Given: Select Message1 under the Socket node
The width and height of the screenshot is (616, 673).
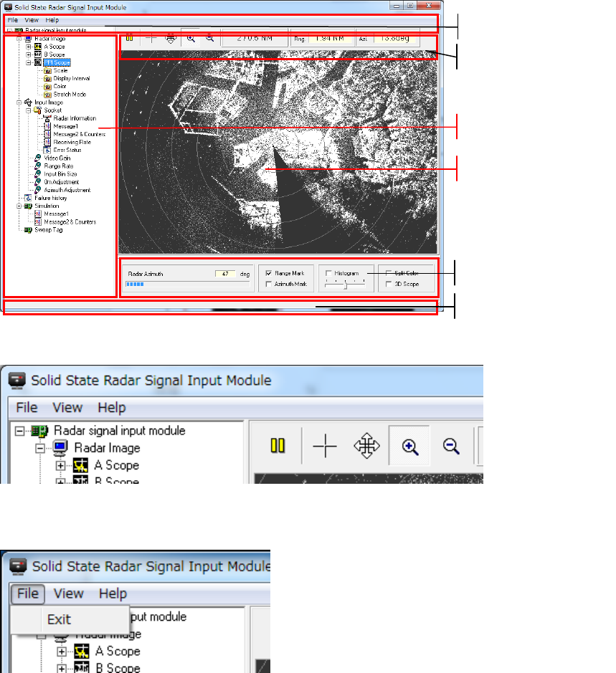Looking at the screenshot, I should tap(65, 126).
